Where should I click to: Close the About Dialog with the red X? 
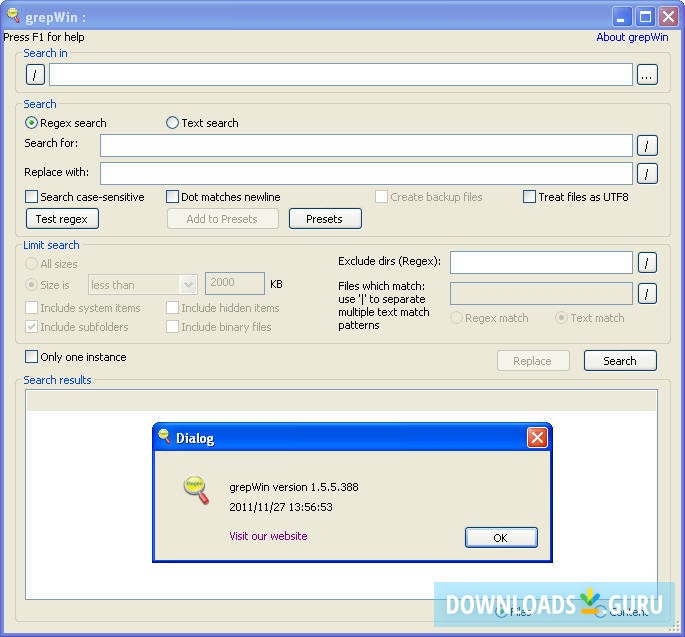pos(537,437)
